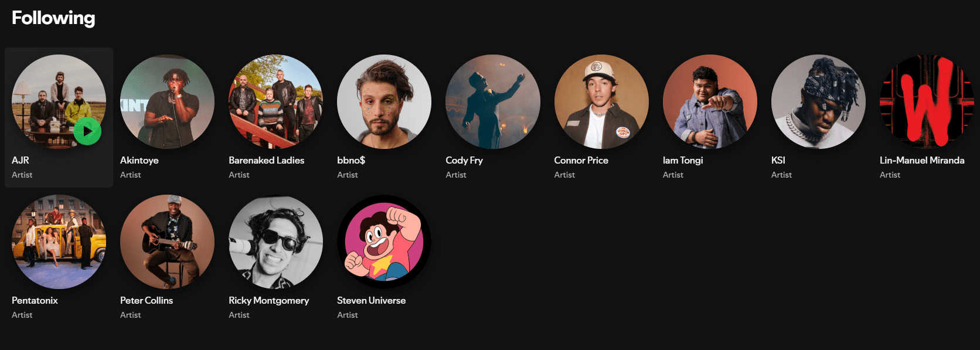The image size is (980, 350).
Task: Open the KSI artist profile picture
Action: pyautogui.click(x=818, y=101)
